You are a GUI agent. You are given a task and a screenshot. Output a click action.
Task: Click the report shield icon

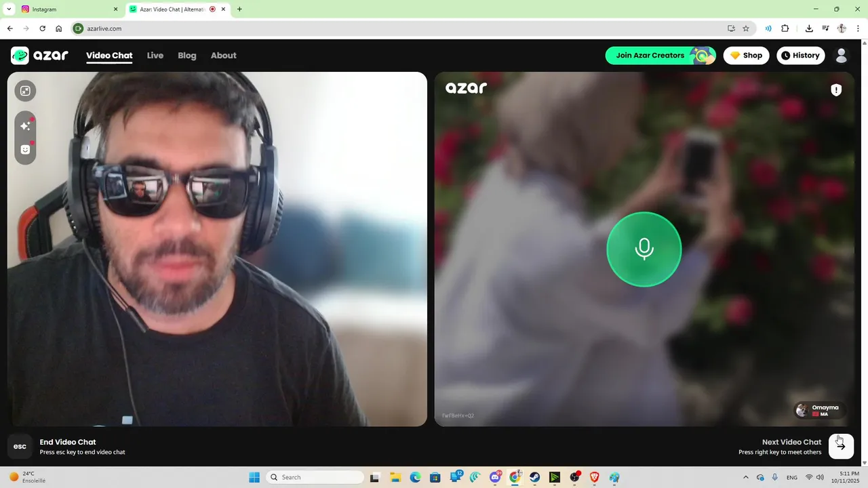[836, 89]
